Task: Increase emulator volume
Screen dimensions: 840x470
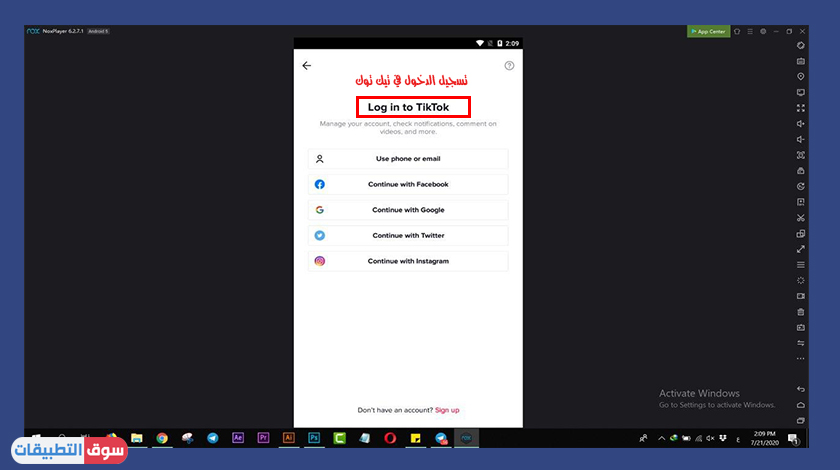Action: coord(800,124)
